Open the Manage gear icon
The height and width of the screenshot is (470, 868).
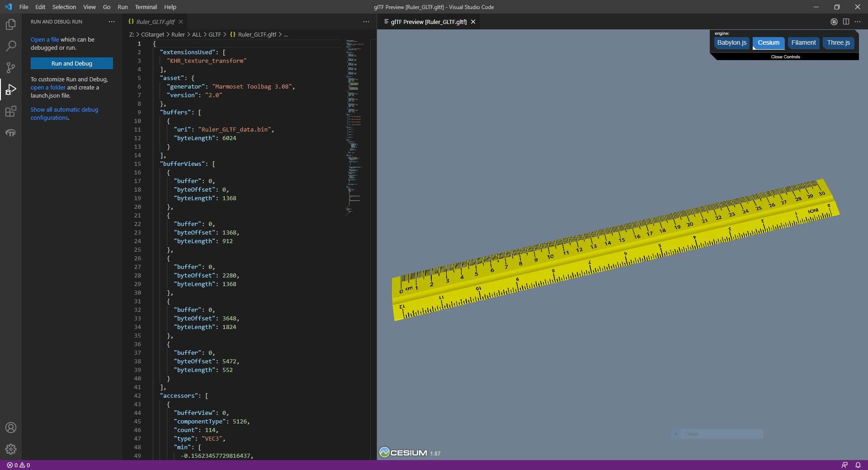pos(11,449)
